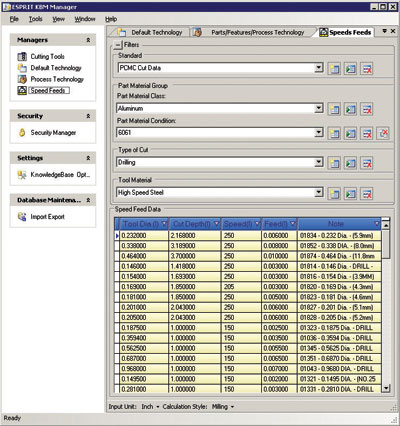Viewport: 400px width, 426px height.
Task: Open the Help menu
Action: [x=111, y=19]
